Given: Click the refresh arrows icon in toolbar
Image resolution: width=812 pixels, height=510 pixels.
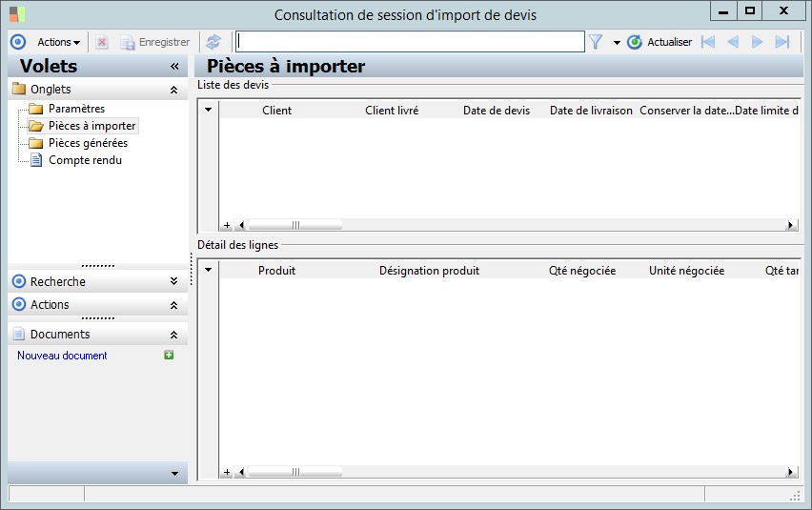Looking at the screenshot, I should [x=213, y=42].
